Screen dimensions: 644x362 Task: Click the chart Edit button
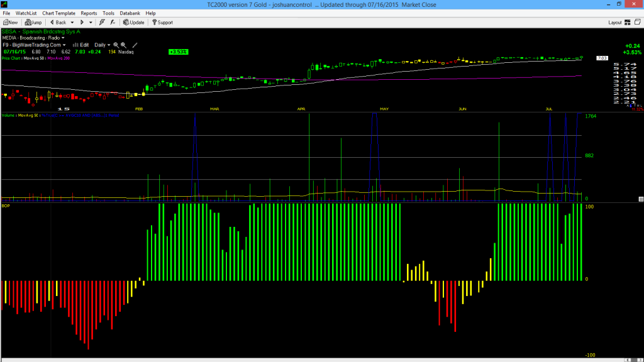click(81, 45)
